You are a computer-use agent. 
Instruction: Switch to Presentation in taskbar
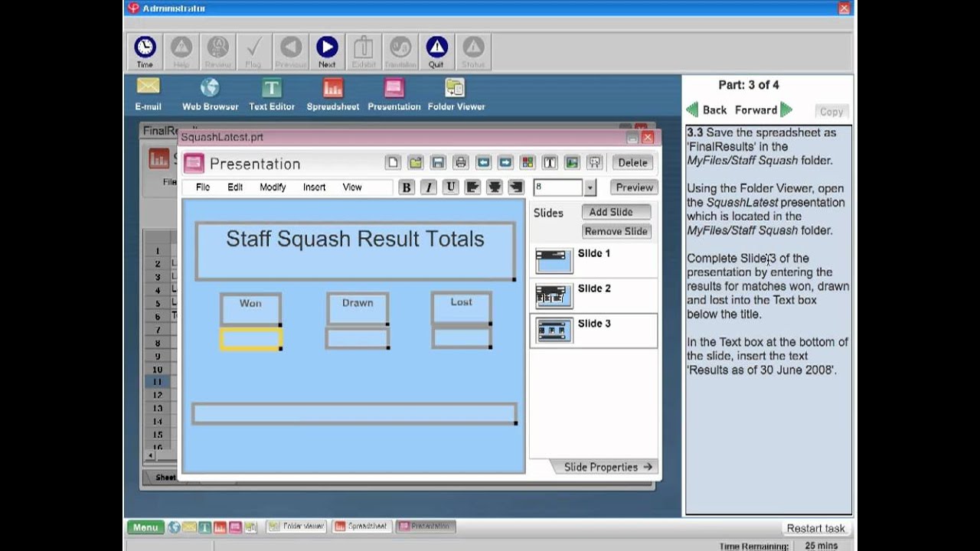coord(426,527)
